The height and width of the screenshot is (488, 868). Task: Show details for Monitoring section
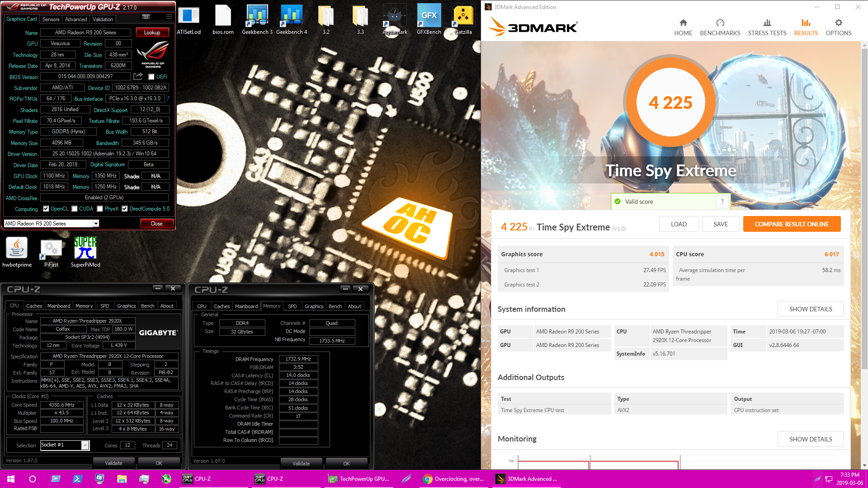click(x=811, y=439)
